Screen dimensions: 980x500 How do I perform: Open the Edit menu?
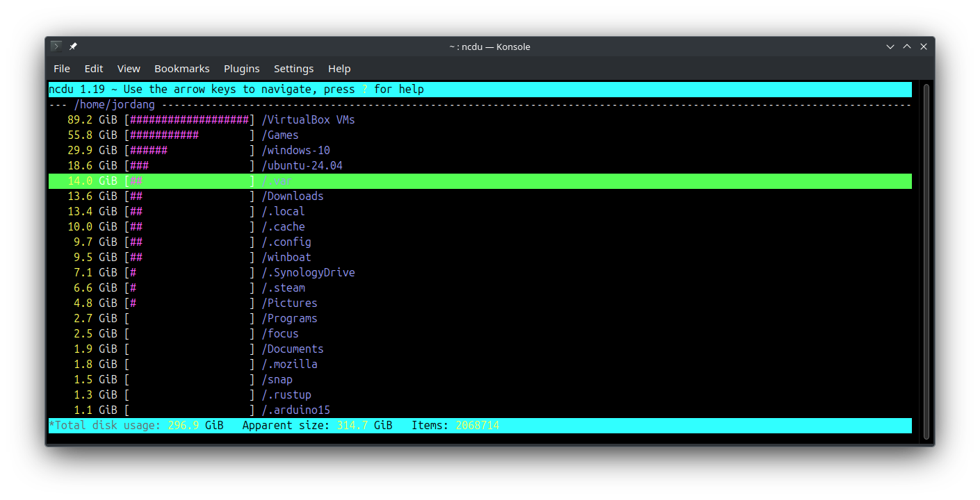tap(94, 69)
